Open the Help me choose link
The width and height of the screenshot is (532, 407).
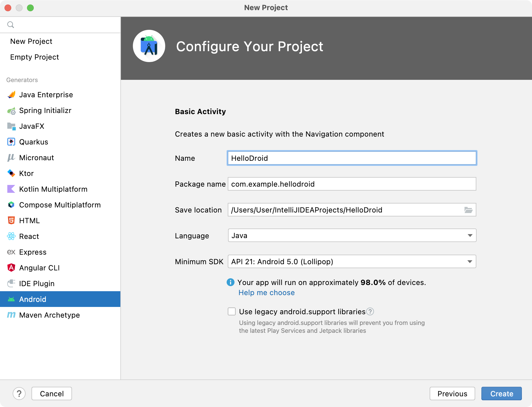point(267,293)
